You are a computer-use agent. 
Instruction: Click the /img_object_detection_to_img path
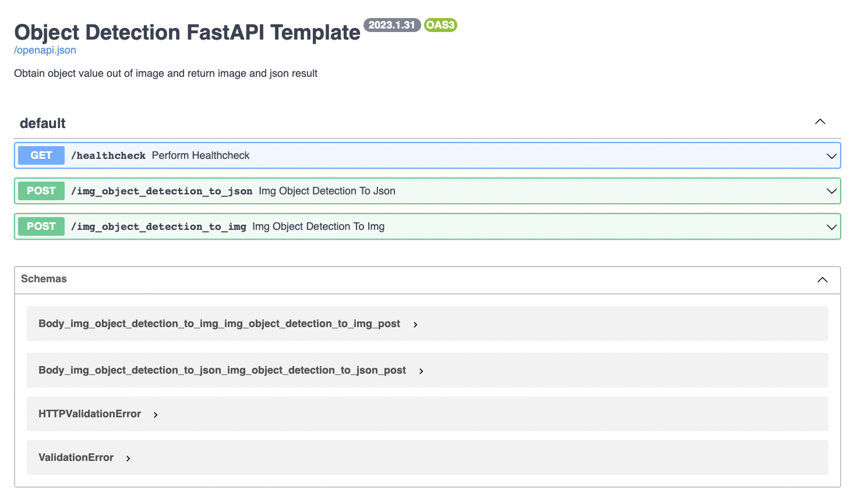(158, 226)
